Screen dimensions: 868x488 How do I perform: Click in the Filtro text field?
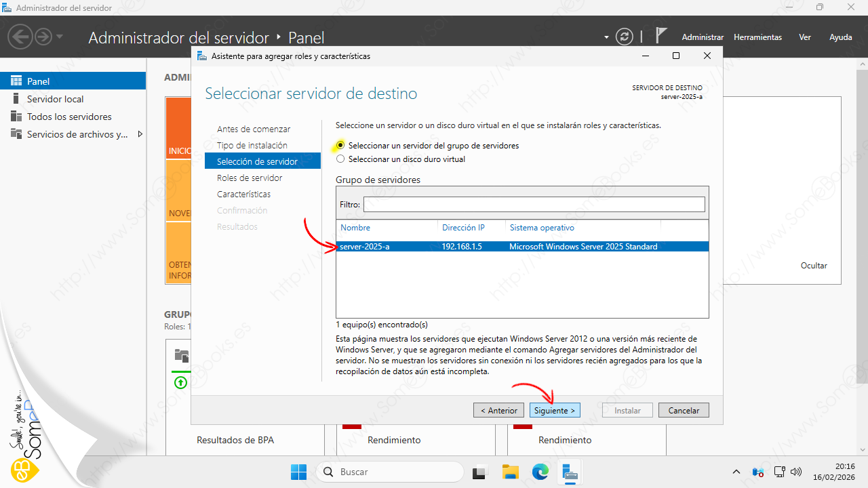[x=534, y=204]
